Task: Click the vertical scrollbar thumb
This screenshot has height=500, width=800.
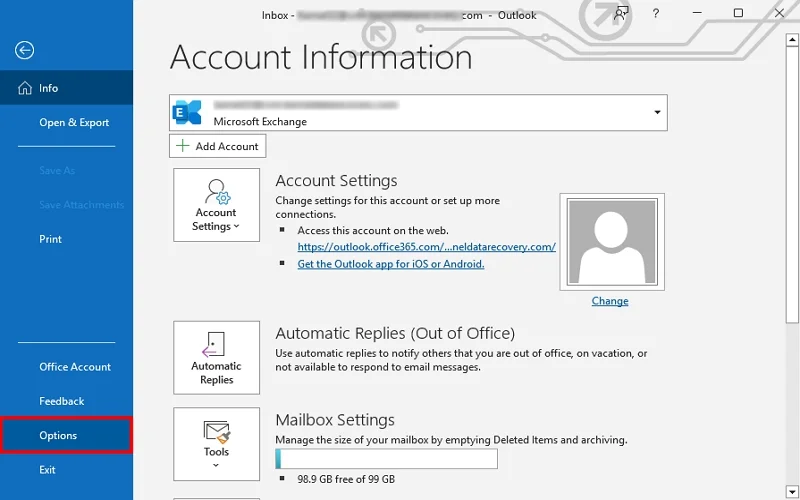Action: (x=792, y=184)
